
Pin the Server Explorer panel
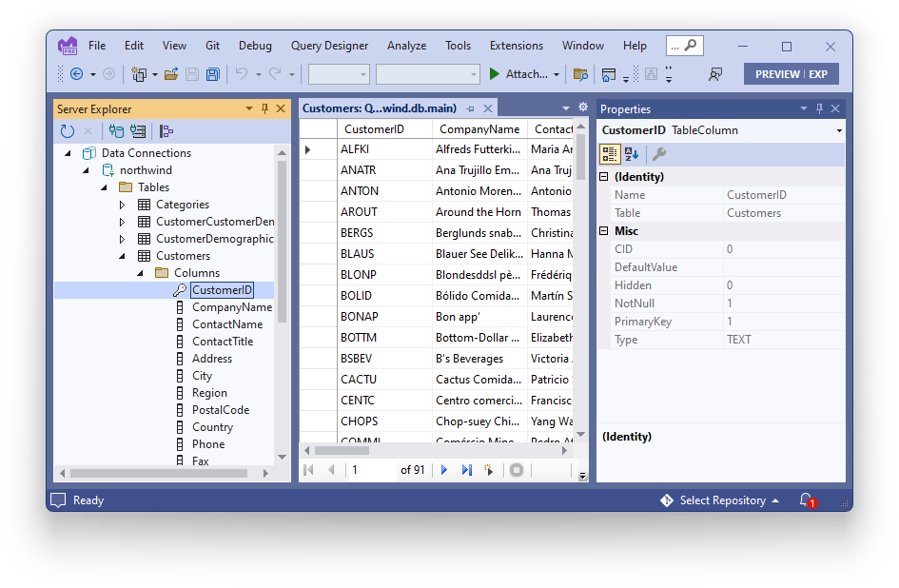(264, 108)
